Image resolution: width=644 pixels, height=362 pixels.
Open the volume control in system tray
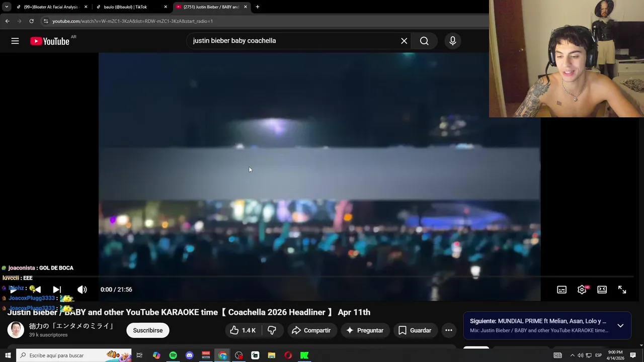[580, 355]
